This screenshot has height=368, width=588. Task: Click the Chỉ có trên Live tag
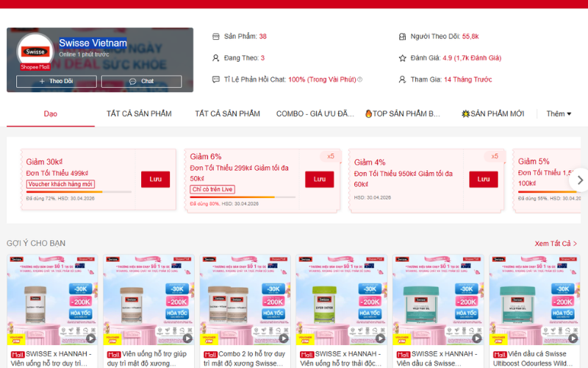212,189
